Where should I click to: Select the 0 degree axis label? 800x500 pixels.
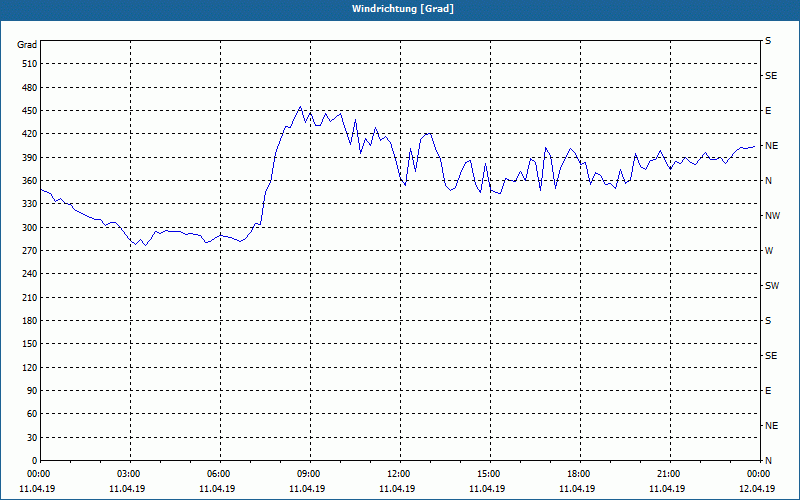(34, 461)
